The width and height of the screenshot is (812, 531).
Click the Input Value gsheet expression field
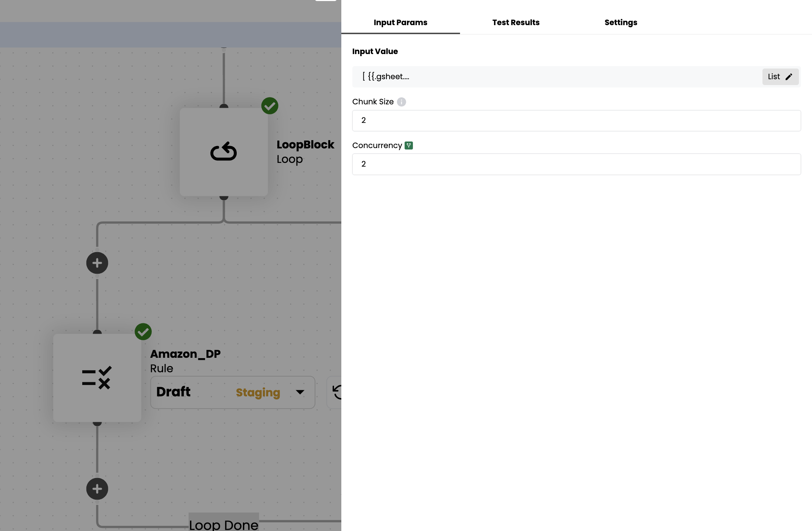pyautogui.click(x=551, y=76)
